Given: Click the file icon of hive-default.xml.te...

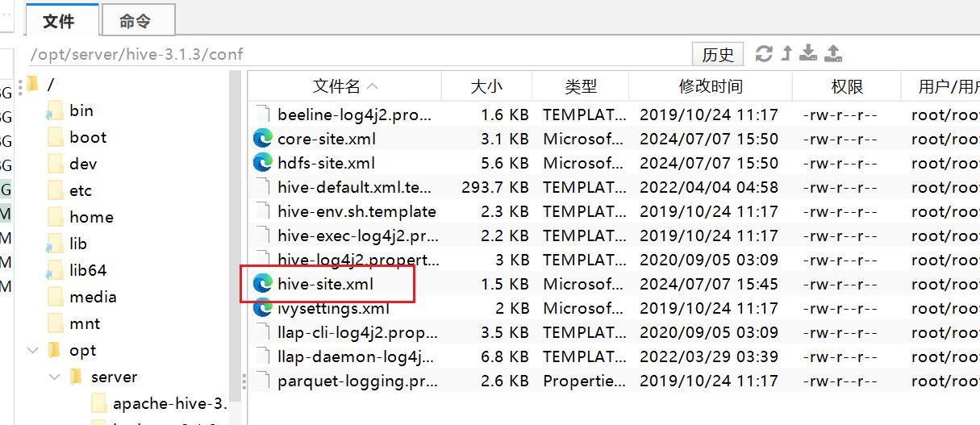Looking at the screenshot, I should [x=262, y=187].
